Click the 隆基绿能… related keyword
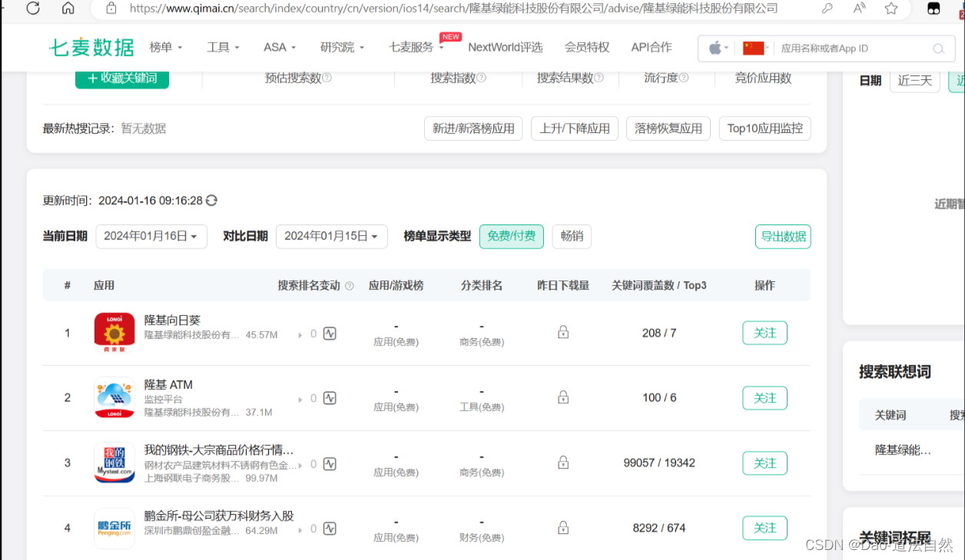 point(903,450)
